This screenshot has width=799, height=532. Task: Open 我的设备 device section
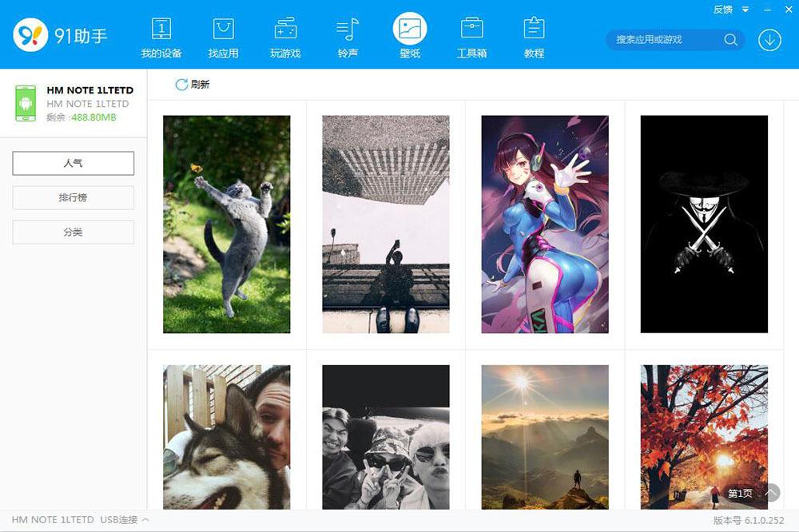tap(161, 38)
